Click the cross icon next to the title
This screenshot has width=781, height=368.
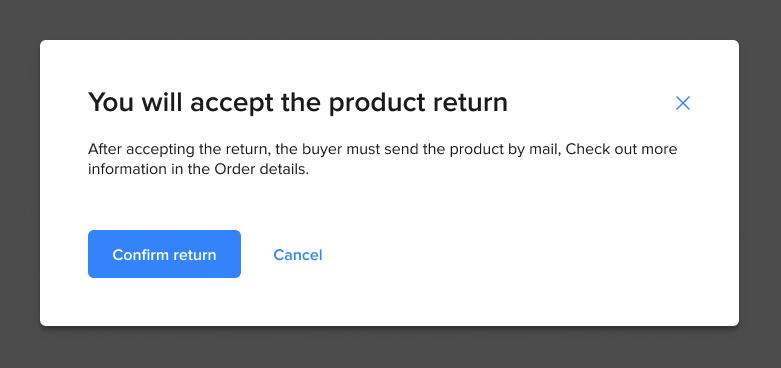tap(682, 103)
